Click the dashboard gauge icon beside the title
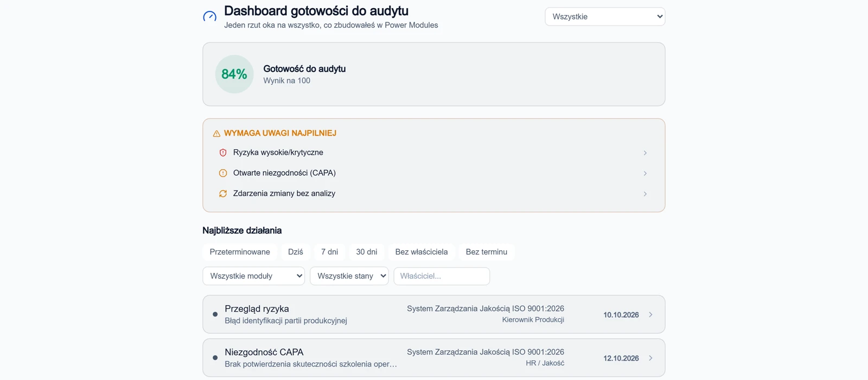Screen dimensions: 868x380 coord(209,16)
